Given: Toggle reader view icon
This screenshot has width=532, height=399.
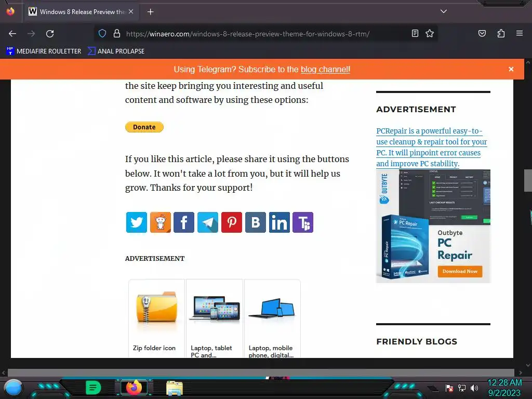Looking at the screenshot, I should coord(415,33).
